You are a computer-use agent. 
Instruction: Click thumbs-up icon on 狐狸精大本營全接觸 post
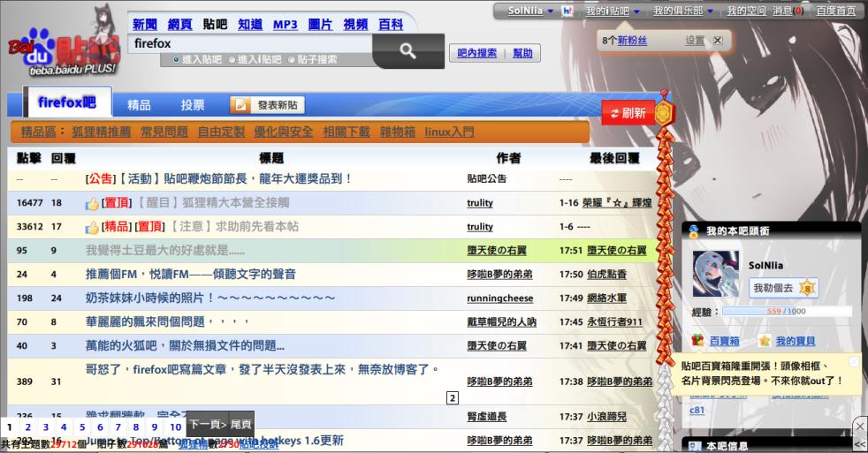tap(92, 204)
